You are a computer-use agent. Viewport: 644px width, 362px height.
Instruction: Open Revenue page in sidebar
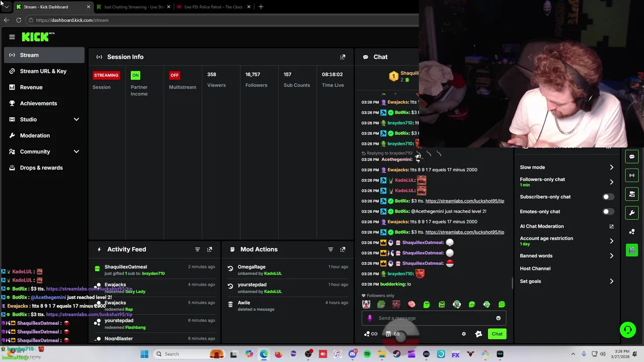click(x=44, y=87)
